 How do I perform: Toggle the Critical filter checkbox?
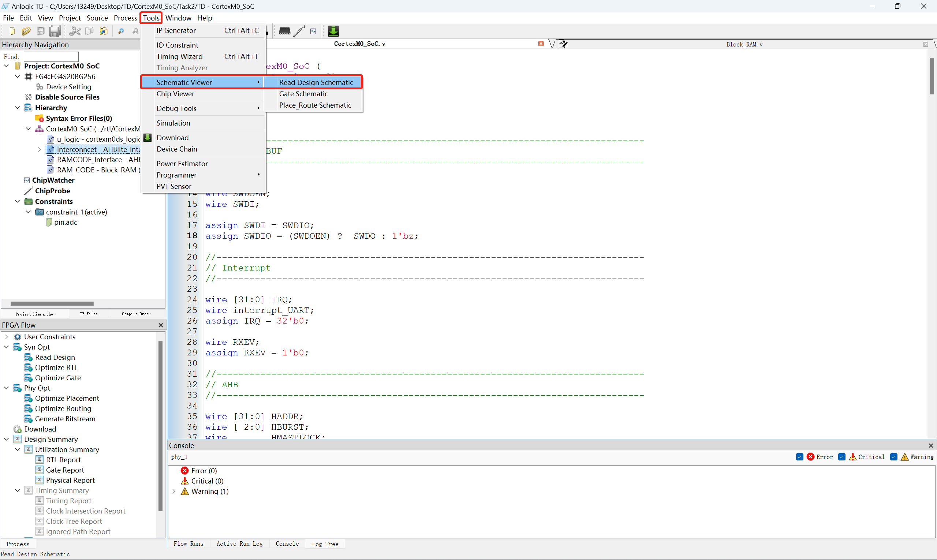[x=841, y=457]
